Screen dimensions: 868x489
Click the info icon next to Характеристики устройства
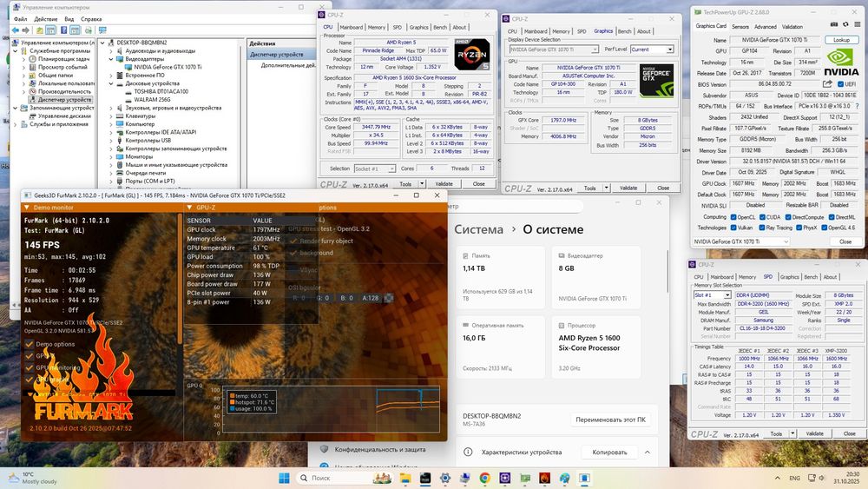[x=468, y=452]
